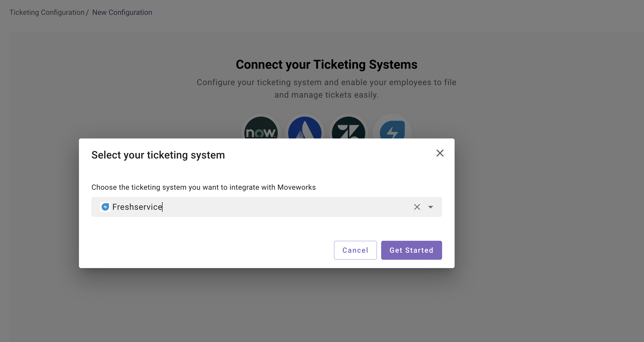Click the Zendesk logo icon
Viewport: 644px width, 342px height.
(x=348, y=129)
